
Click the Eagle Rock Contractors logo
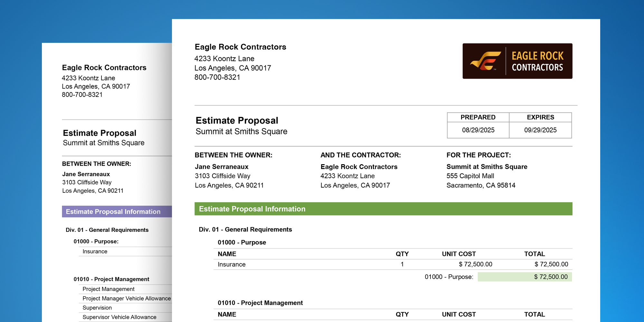(x=517, y=62)
